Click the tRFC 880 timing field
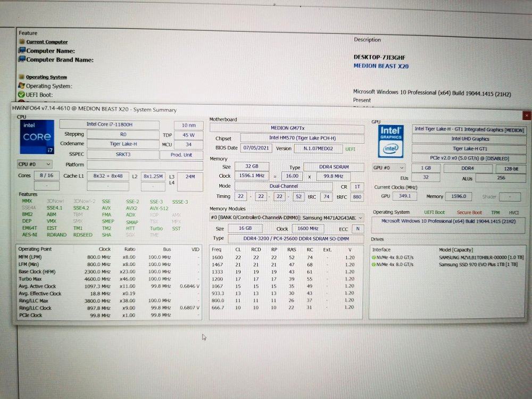Image resolution: width=532 pixels, height=399 pixels. point(356,197)
